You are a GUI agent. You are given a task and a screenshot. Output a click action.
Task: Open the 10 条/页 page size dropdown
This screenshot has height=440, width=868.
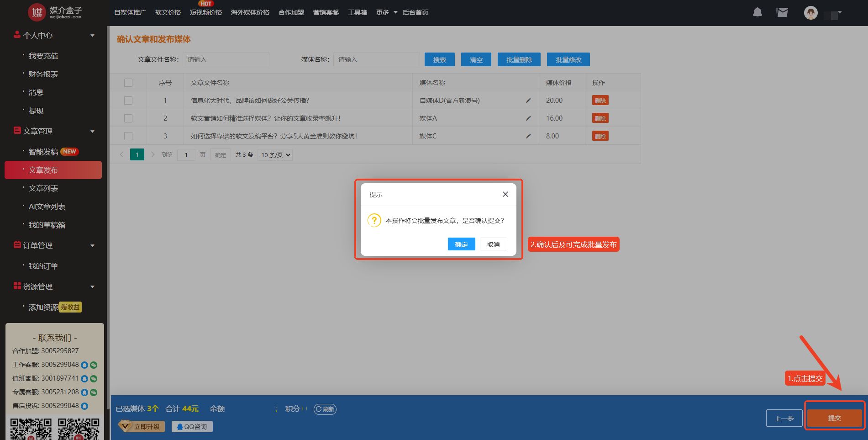275,155
